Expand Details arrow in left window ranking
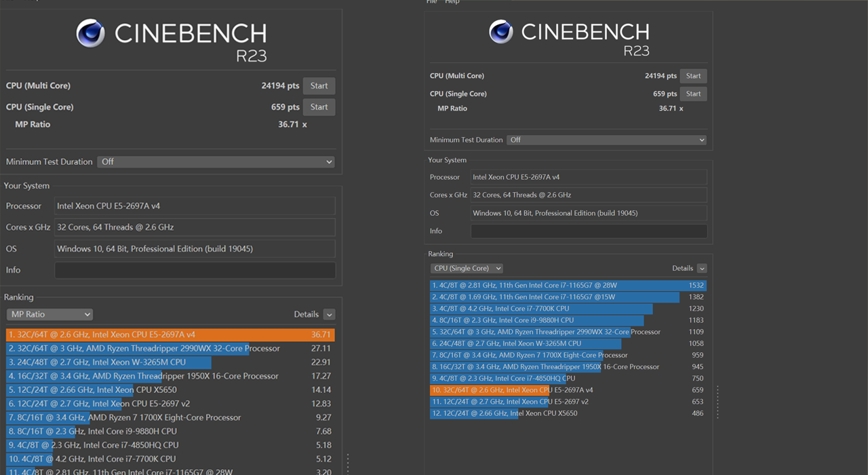The image size is (868, 475). 329,315
